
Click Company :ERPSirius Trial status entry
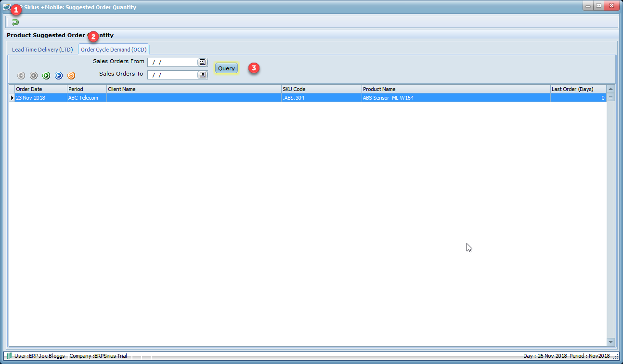point(98,356)
